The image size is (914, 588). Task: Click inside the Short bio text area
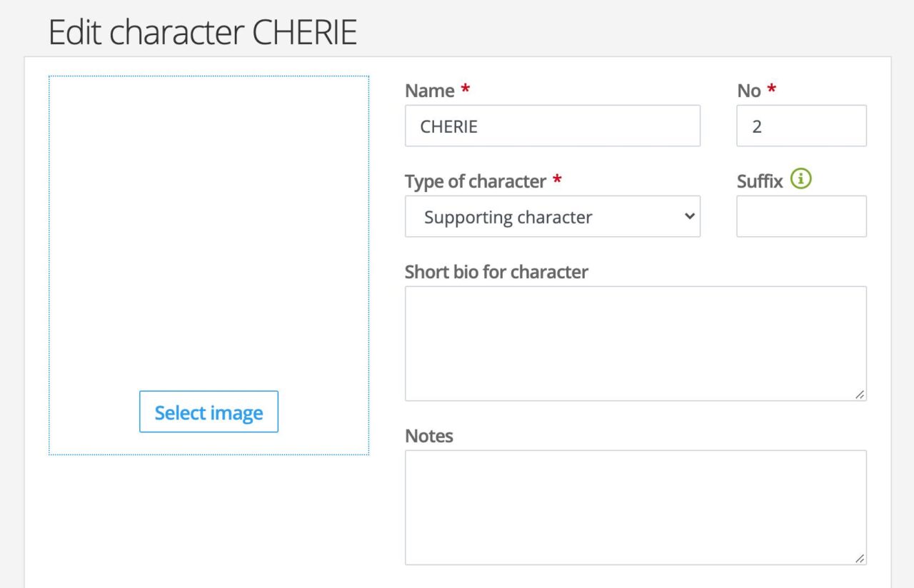[x=635, y=343]
